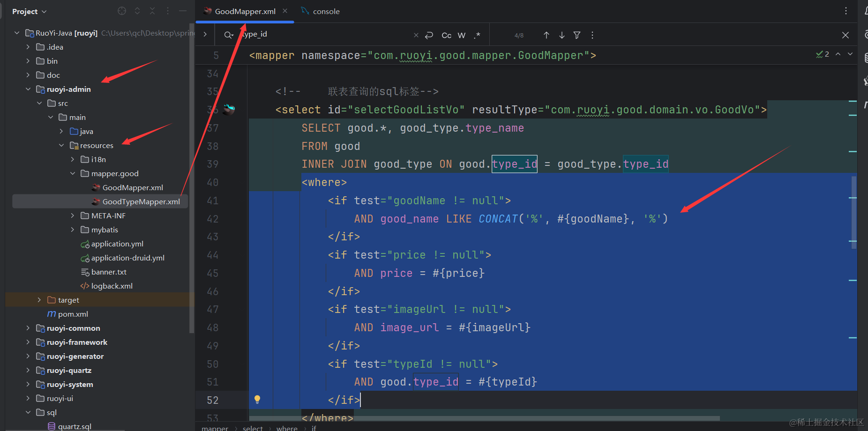Click the yellow intention lightbulb on line 52

click(x=257, y=400)
